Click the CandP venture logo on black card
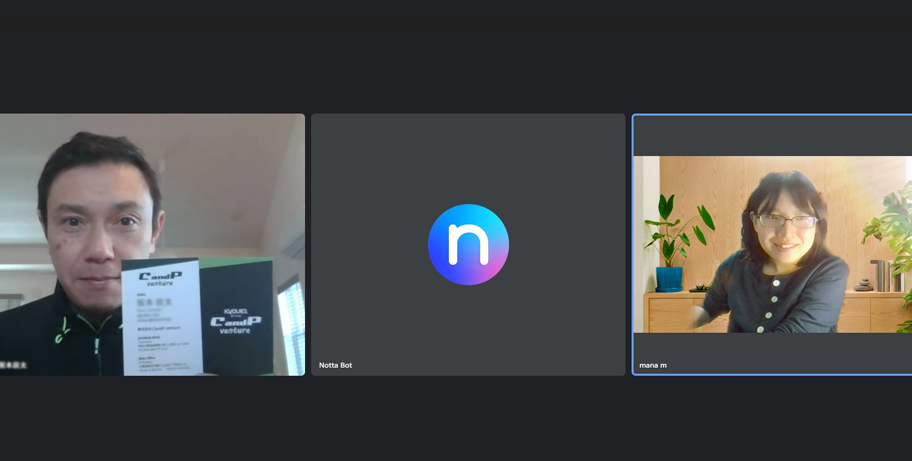This screenshot has width=912, height=461. pyautogui.click(x=236, y=323)
